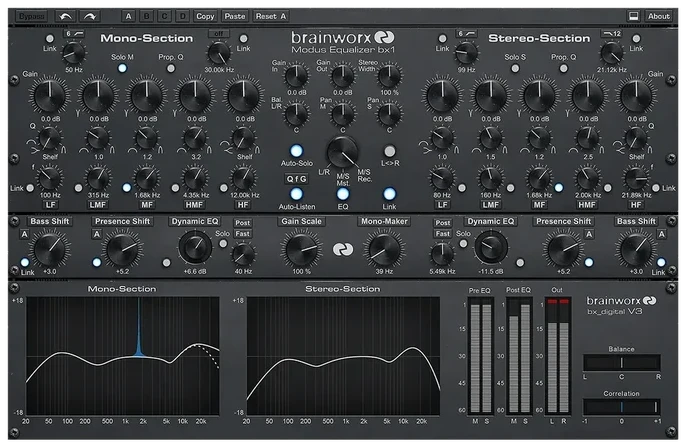The width and height of the screenshot is (686, 447).
Task: Select preset slot B
Action: (147, 17)
